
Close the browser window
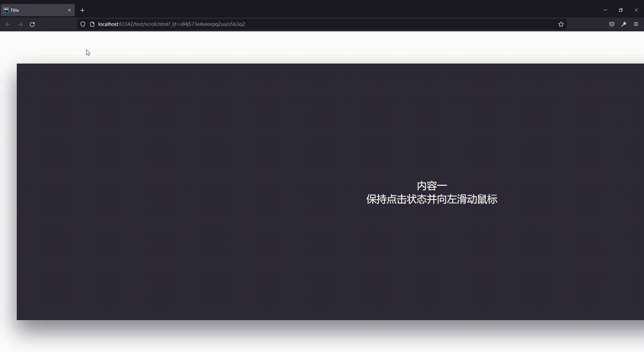[x=636, y=10]
